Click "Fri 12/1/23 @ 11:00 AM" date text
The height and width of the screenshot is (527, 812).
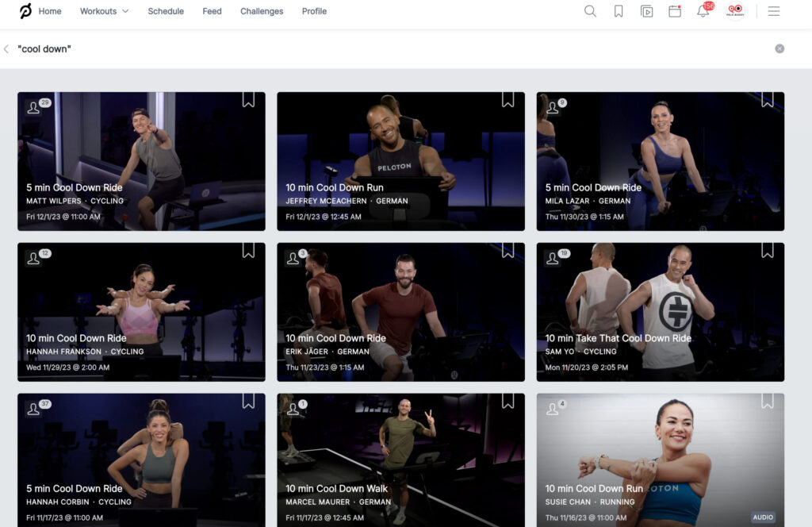point(63,217)
